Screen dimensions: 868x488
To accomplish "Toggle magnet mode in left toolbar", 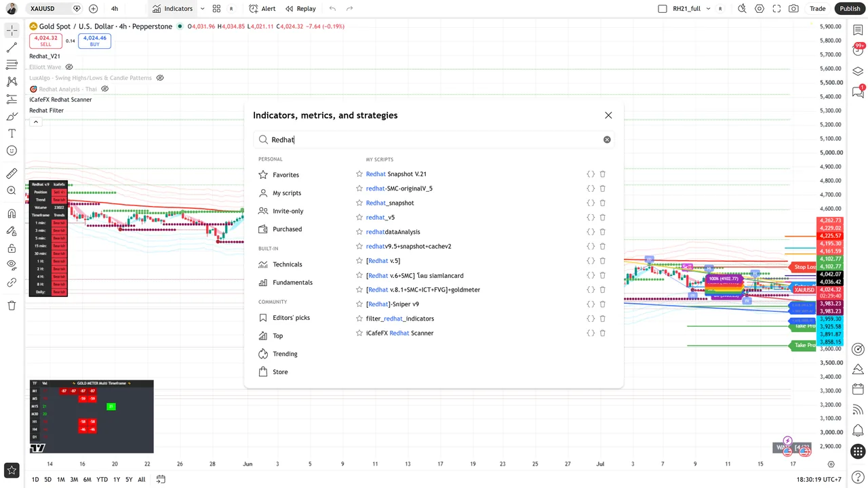I will (x=12, y=213).
